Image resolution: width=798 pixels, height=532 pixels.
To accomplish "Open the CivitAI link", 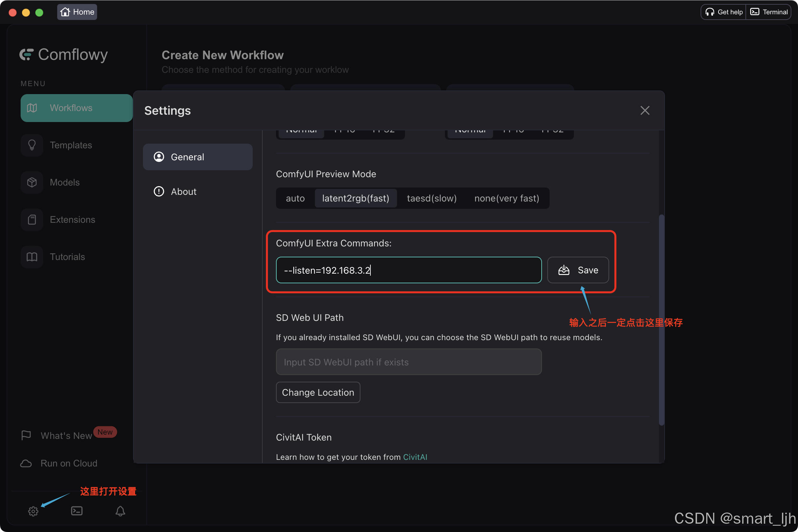I will [415, 457].
